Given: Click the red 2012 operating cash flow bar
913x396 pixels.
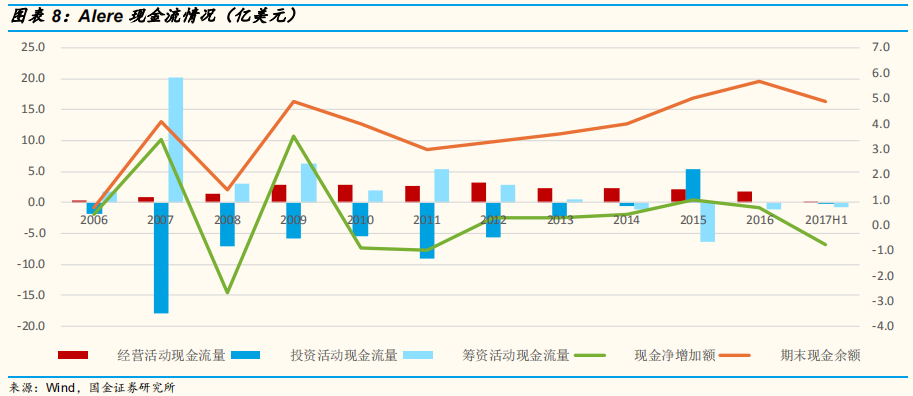Looking at the screenshot, I should [x=479, y=193].
